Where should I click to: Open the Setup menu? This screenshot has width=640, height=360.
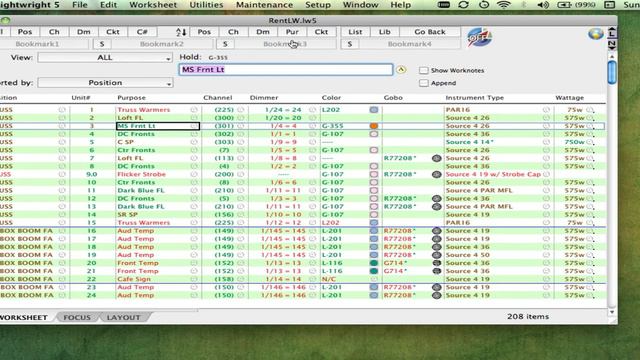(x=318, y=5)
